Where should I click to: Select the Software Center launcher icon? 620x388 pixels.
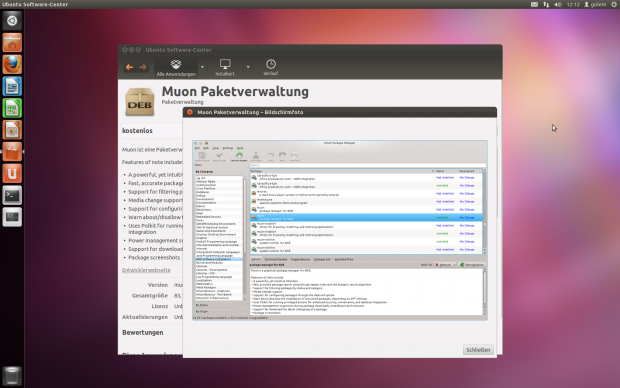point(12,151)
